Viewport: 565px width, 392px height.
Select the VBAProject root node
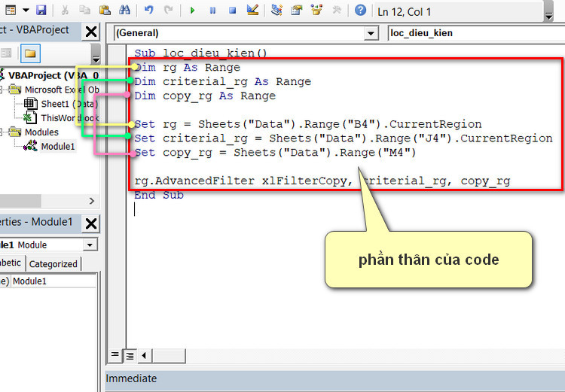(x=53, y=75)
